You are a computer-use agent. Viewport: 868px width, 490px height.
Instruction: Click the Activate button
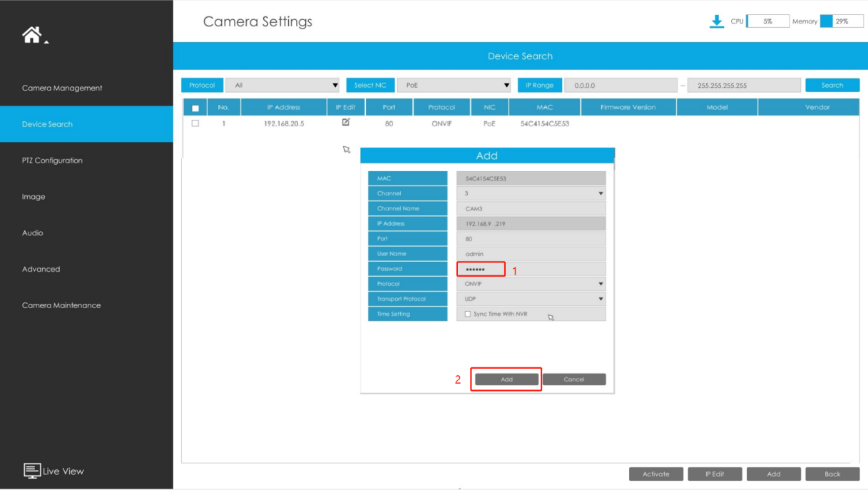click(656, 474)
